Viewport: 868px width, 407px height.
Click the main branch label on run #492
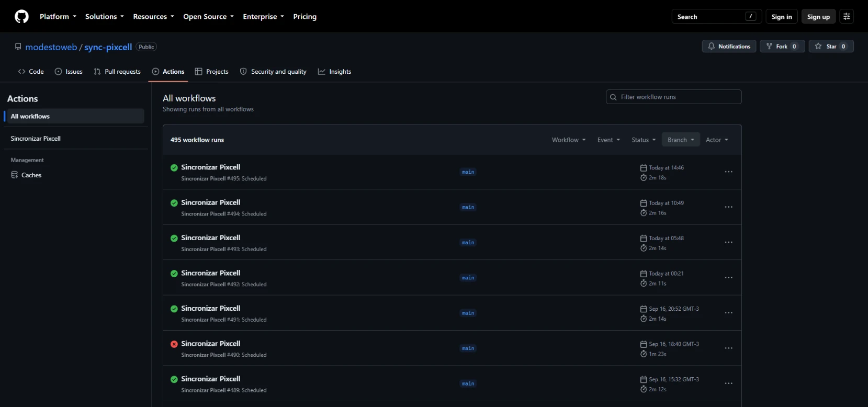pos(468,278)
